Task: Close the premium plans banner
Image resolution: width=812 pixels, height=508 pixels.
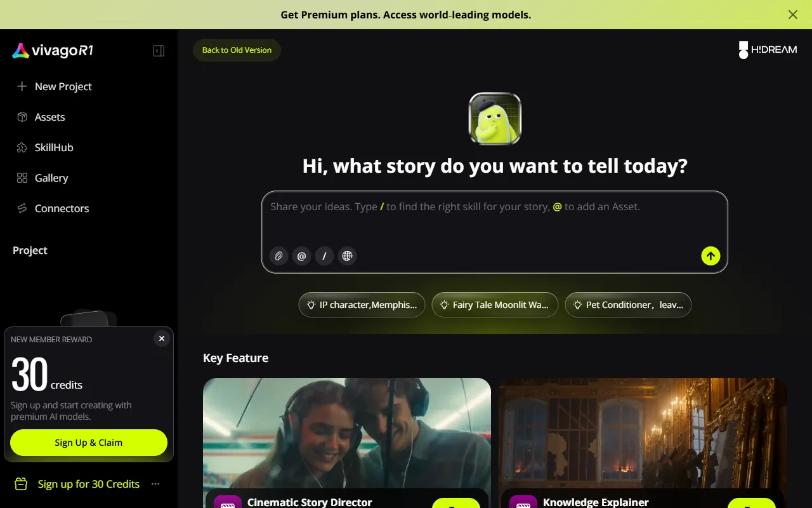Action: 793,15
